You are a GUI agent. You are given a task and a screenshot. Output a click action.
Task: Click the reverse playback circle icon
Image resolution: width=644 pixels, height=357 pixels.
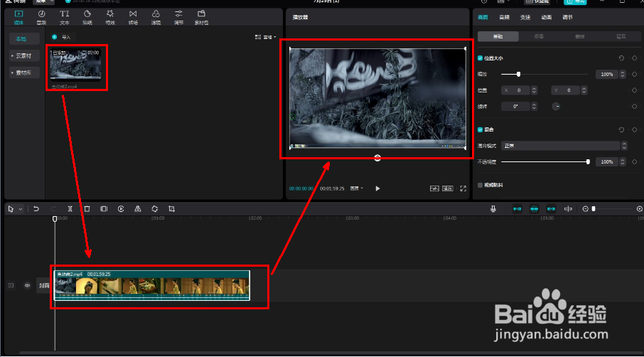[x=121, y=208]
